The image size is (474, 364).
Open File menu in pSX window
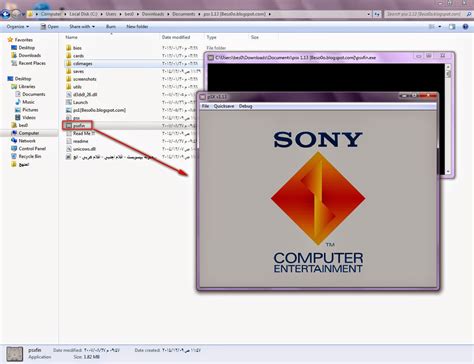coord(205,106)
